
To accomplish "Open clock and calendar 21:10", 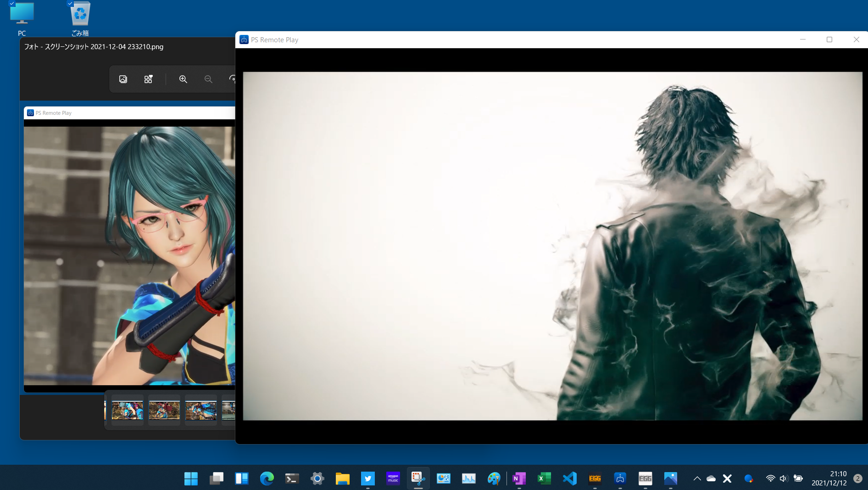I will tap(829, 479).
